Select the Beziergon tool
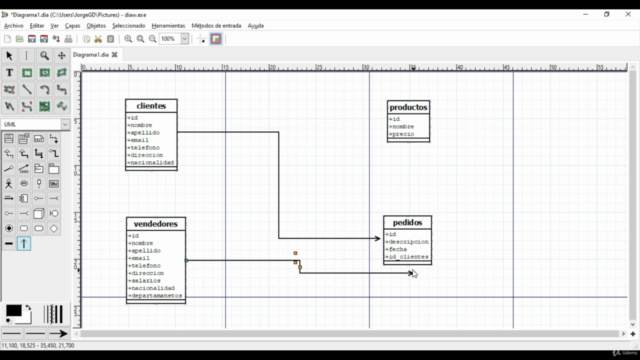 (x=9, y=89)
